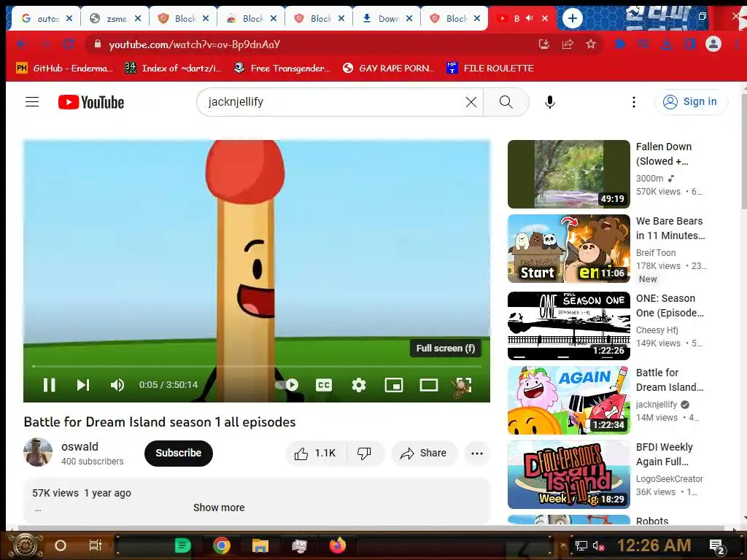Share this video

424,454
